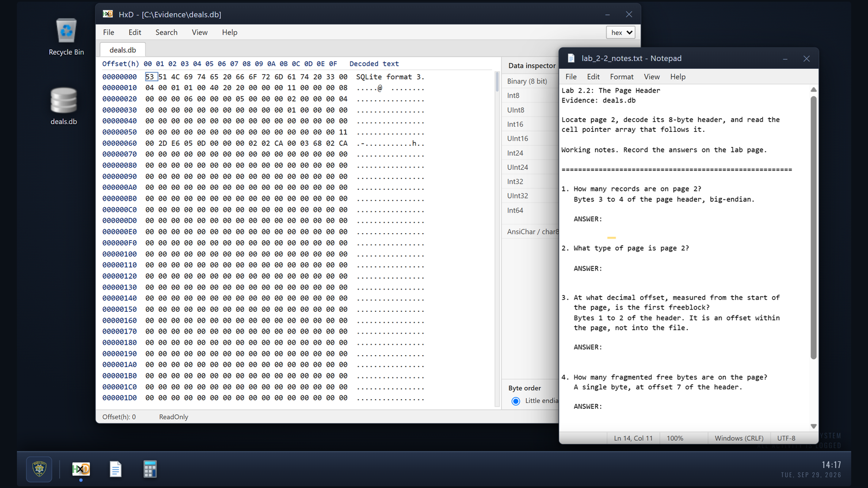
Task: Click the Notepad scrollbar up arrow
Action: point(813,89)
